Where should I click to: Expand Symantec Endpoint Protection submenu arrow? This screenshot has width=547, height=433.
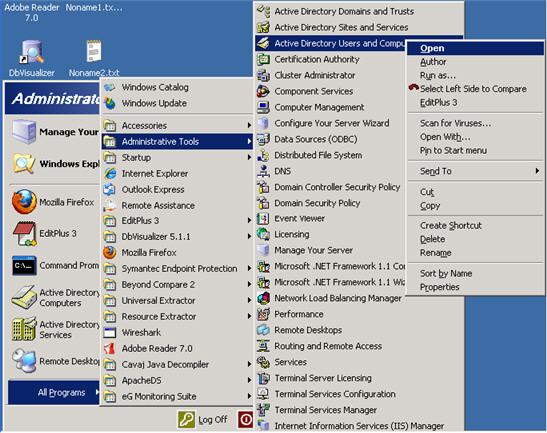(249, 268)
